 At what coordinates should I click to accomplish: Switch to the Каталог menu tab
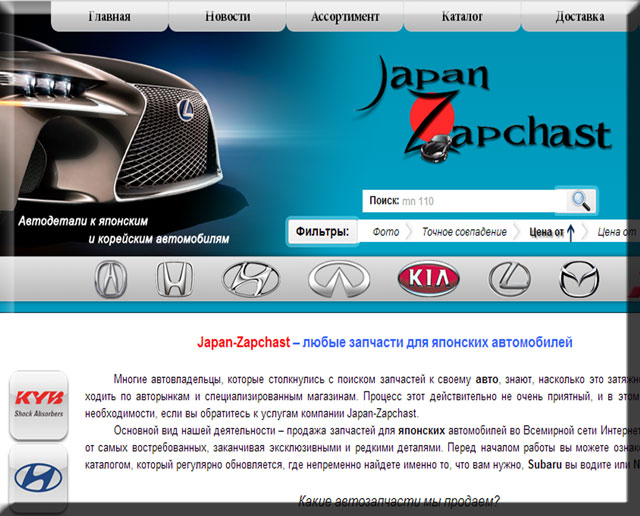tap(462, 17)
